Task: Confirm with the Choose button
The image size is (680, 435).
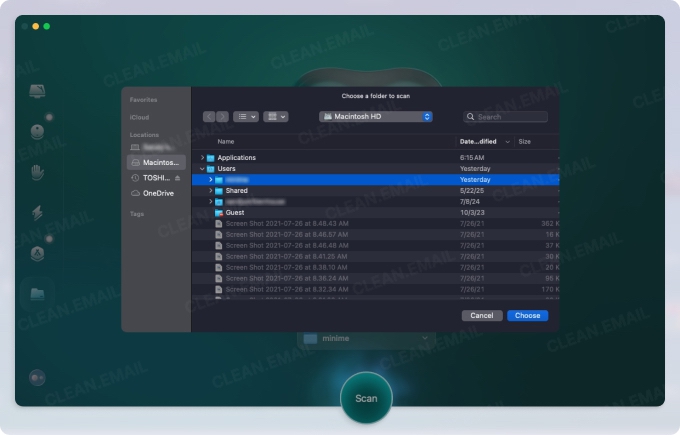Action: click(527, 315)
